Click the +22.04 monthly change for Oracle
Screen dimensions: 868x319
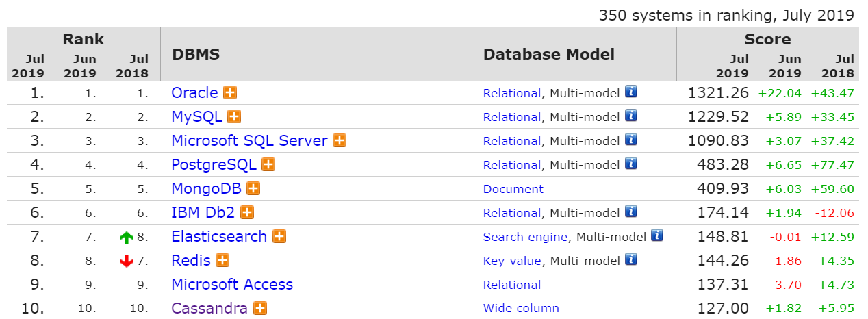780,93
